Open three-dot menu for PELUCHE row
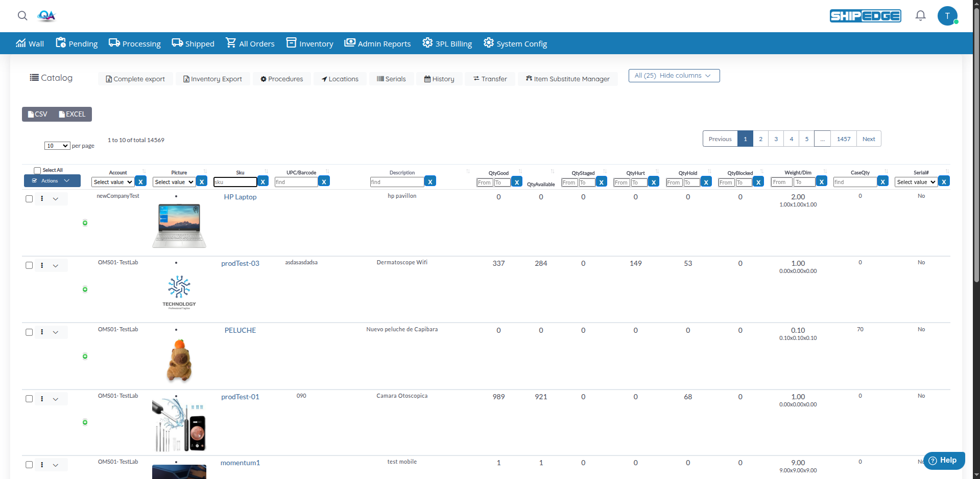This screenshot has width=980, height=479. pyautogui.click(x=42, y=332)
